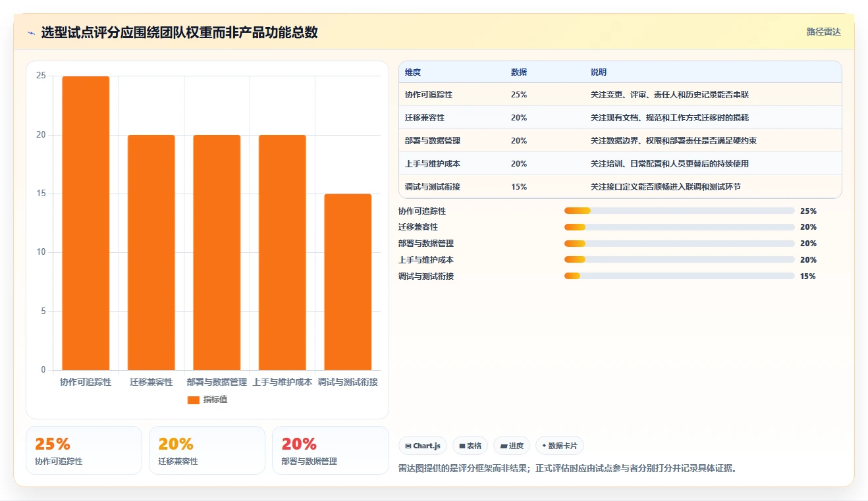Click the 上手与维护成本 bar in the chart
This screenshot has height=501, width=868.
tap(282, 252)
